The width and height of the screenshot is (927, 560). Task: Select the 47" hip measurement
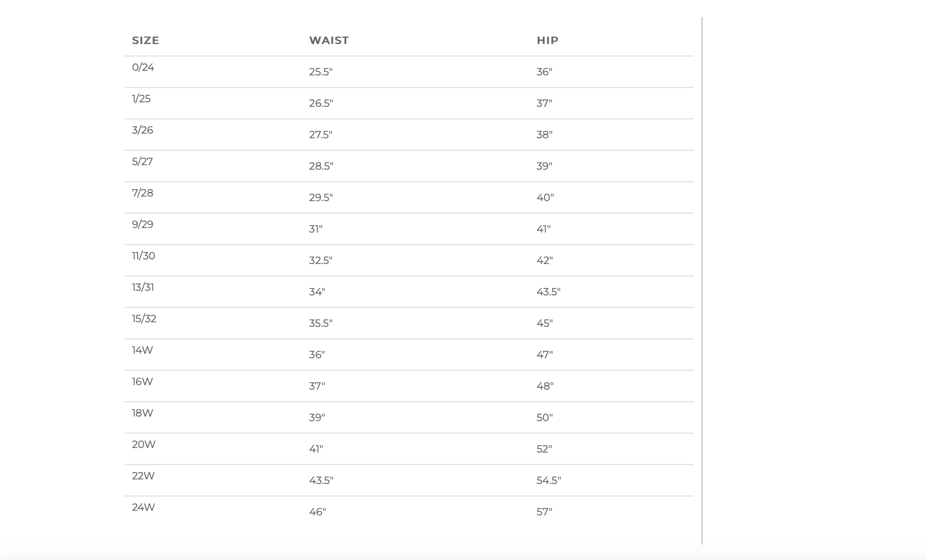coord(545,355)
